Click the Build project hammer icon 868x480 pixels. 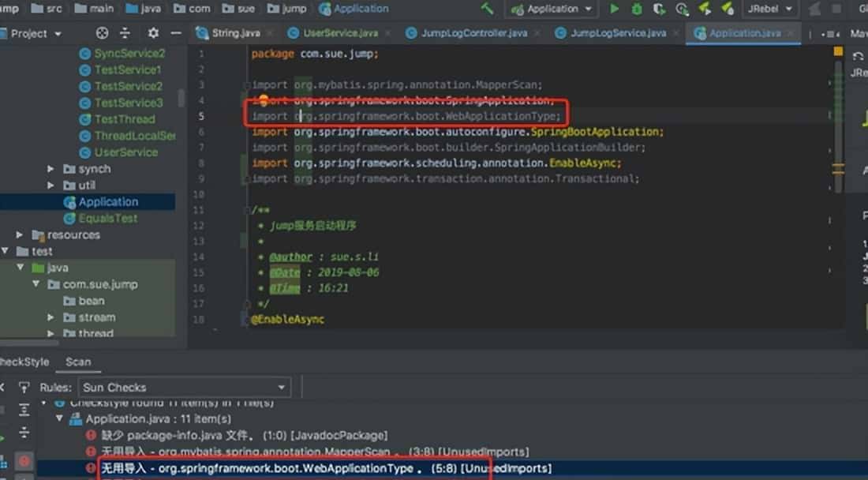488,9
